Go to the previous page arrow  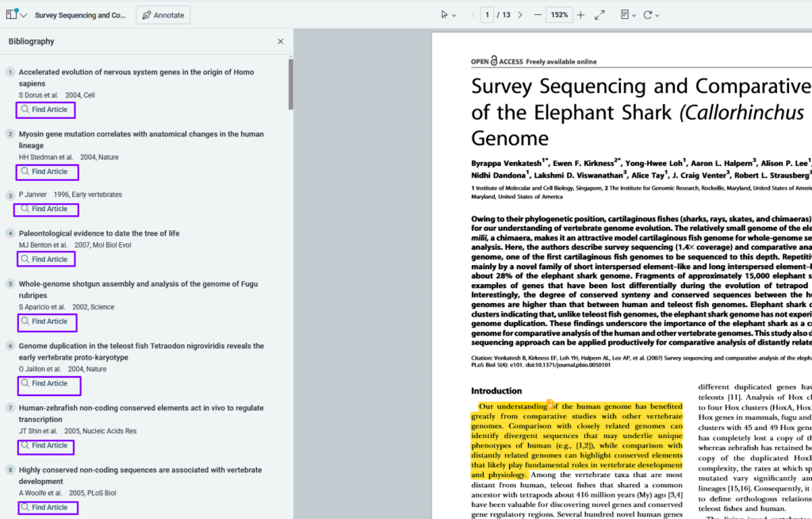(x=473, y=15)
